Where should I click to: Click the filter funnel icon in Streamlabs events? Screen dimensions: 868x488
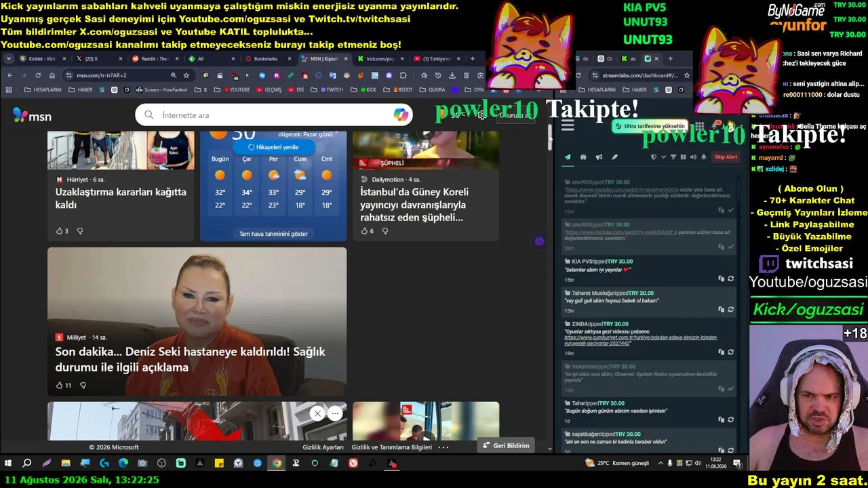673,157
